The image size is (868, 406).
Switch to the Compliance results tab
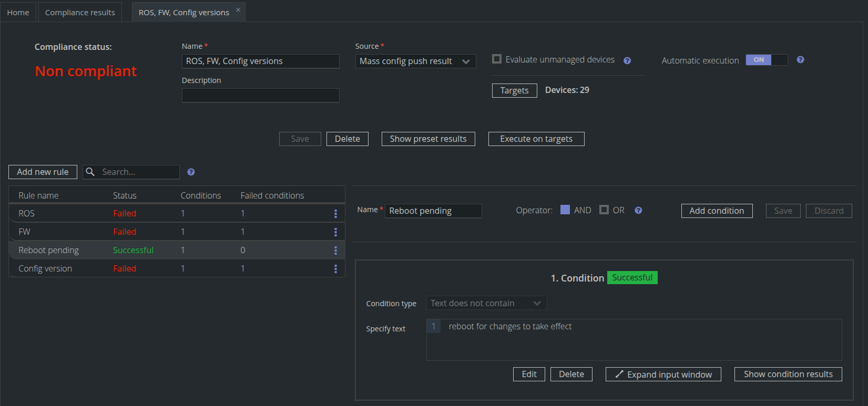(x=80, y=12)
